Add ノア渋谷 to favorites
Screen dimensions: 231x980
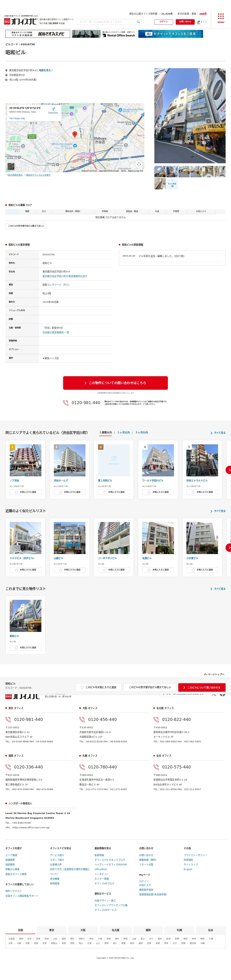click(25, 492)
